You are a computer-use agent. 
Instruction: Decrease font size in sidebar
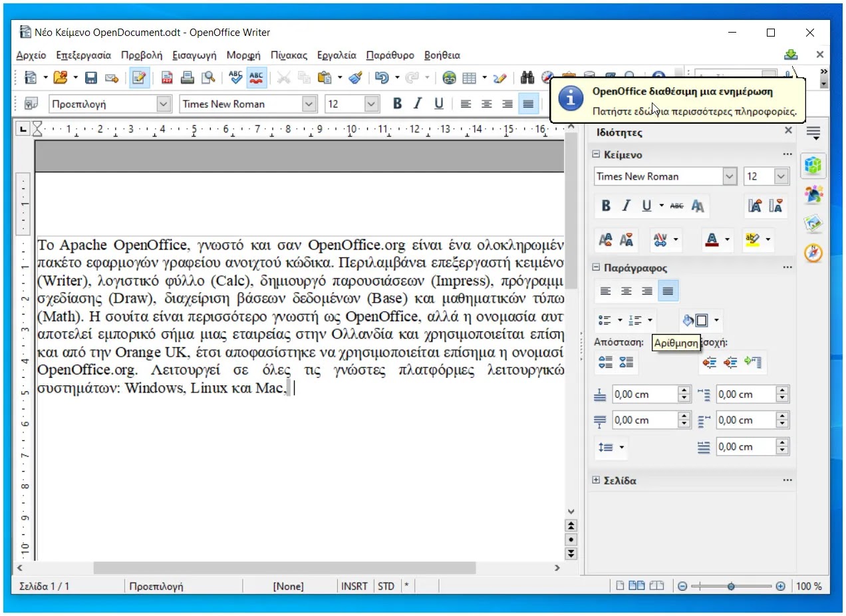(x=775, y=206)
